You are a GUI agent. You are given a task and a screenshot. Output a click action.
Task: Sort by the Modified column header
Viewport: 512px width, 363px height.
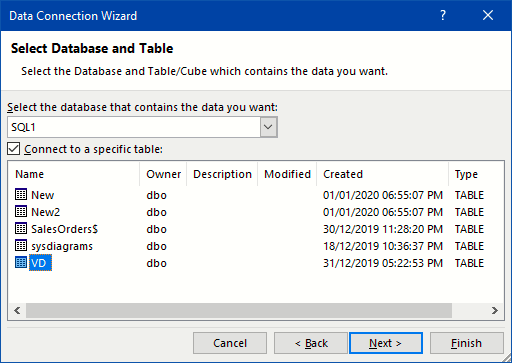click(287, 174)
